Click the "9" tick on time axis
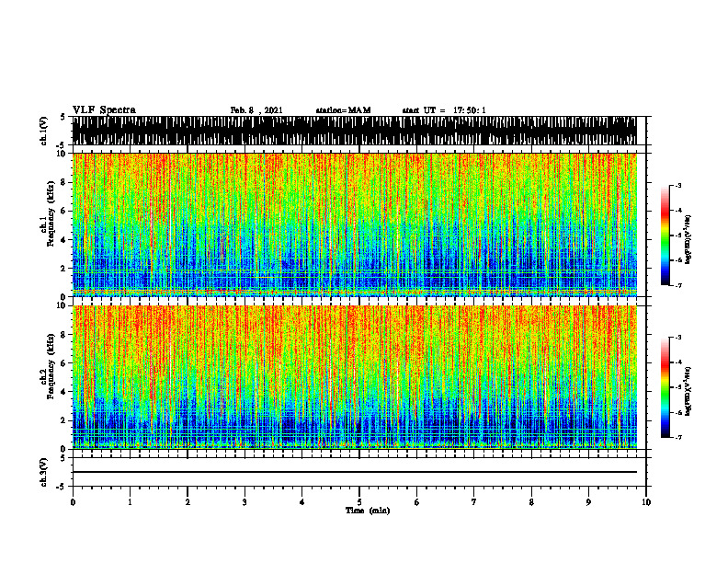Image resolution: width=728 pixels, height=563 pixels. click(588, 502)
